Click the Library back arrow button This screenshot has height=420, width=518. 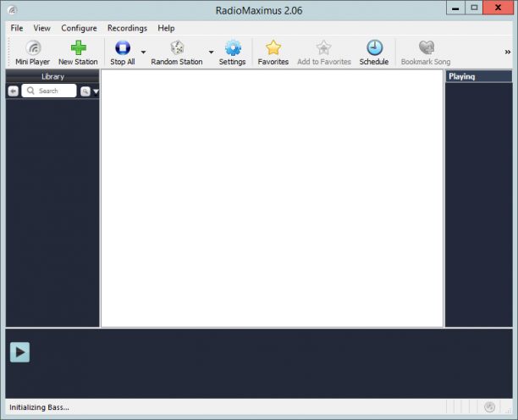pyautogui.click(x=14, y=91)
